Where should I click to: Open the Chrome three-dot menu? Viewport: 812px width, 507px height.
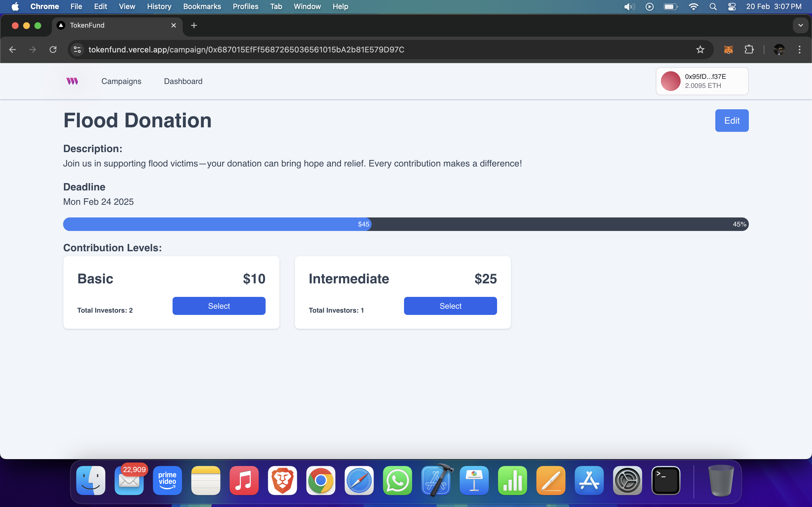click(800, 49)
